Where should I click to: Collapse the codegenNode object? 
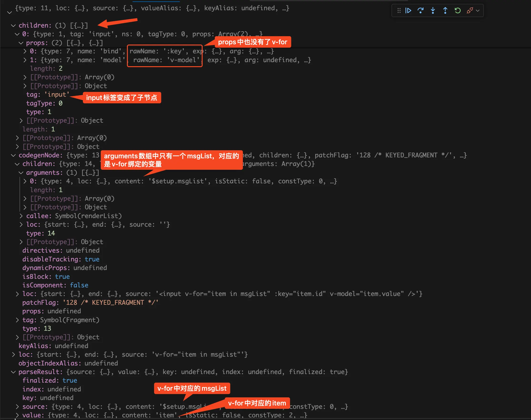point(14,155)
